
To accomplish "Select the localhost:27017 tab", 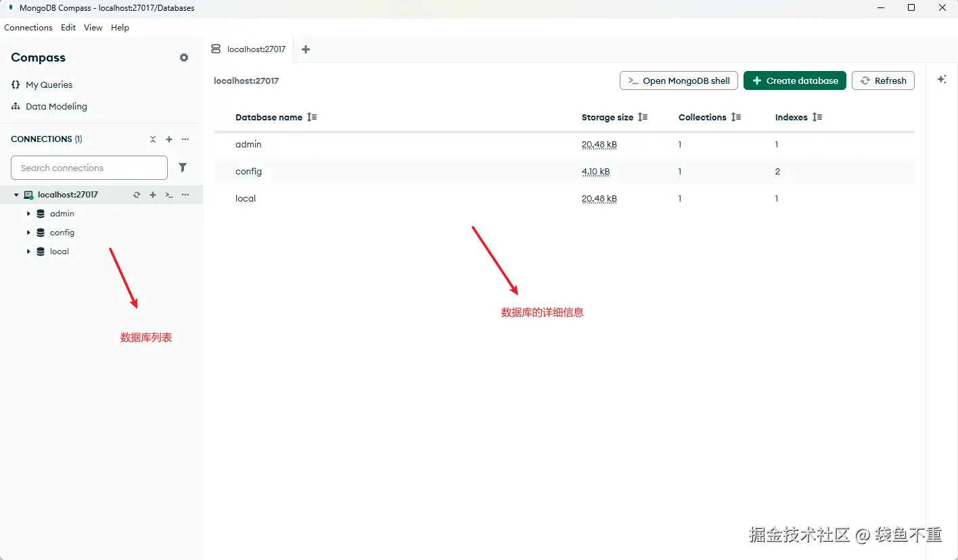I will click(248, 49).
